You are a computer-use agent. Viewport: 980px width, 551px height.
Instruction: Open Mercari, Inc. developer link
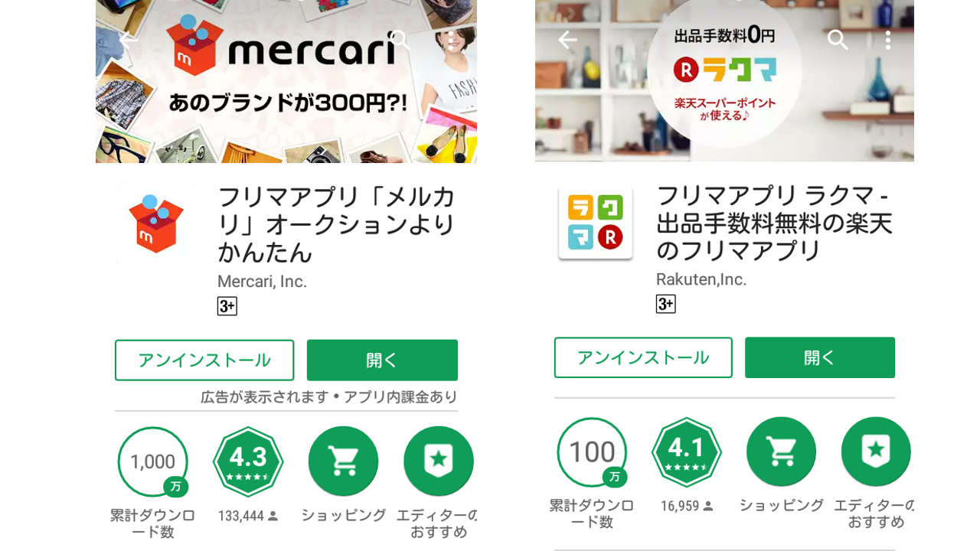click(x=262, y=282)
